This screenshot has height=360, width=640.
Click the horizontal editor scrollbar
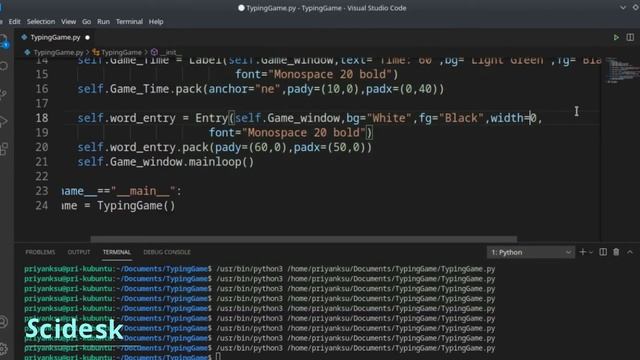tap(304, 239)
